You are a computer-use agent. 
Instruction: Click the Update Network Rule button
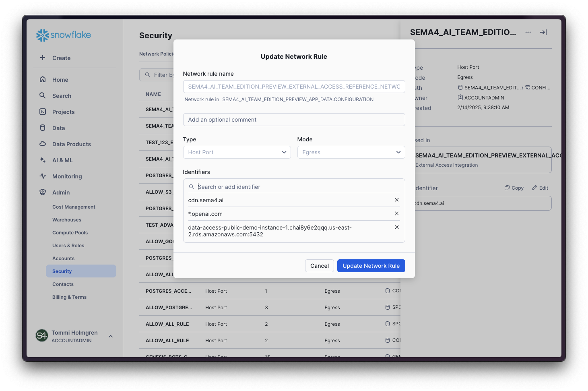pyautogui.click(x=371, y=266)
